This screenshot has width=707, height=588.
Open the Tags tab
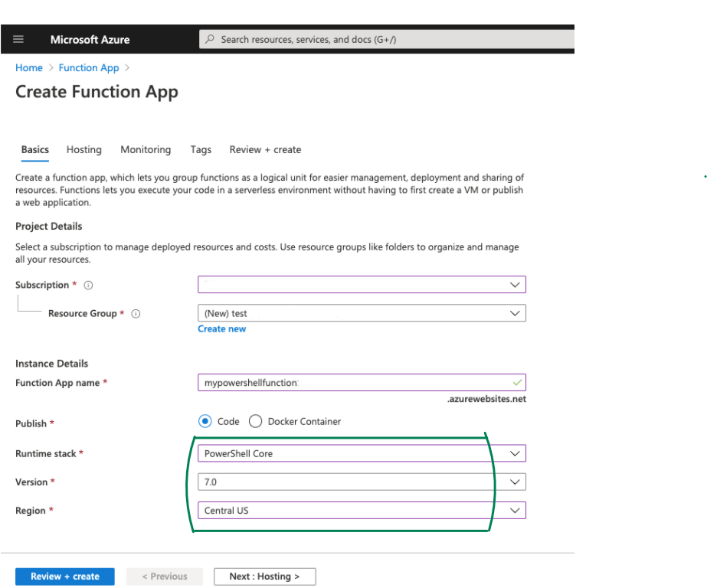click(201, 150)
